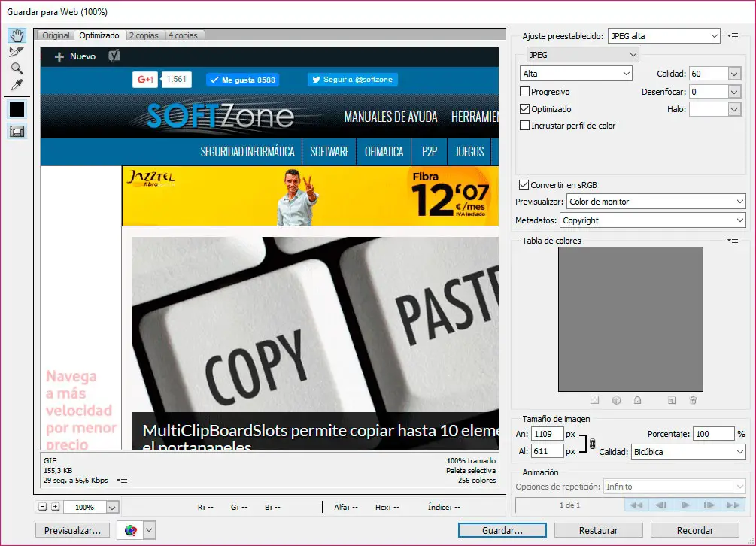
Task: Click the Desenfocar 0 value field
Action: click(x=709, y=92)
